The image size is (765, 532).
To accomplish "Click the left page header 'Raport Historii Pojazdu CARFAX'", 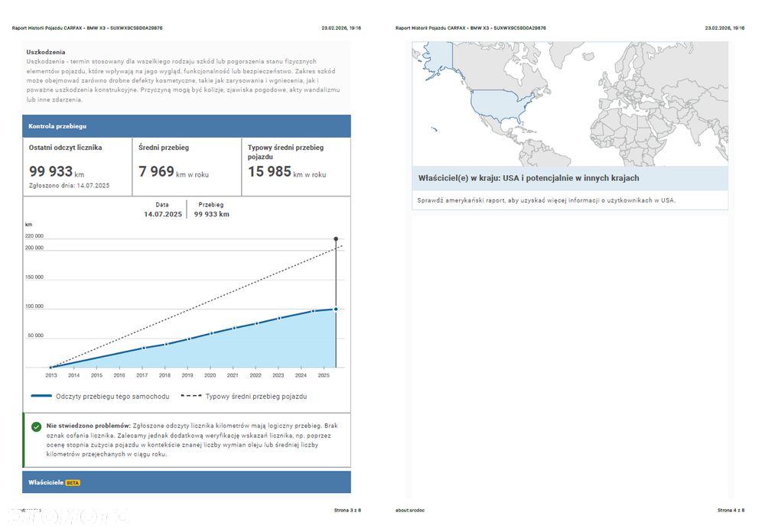I will (87, 28).
